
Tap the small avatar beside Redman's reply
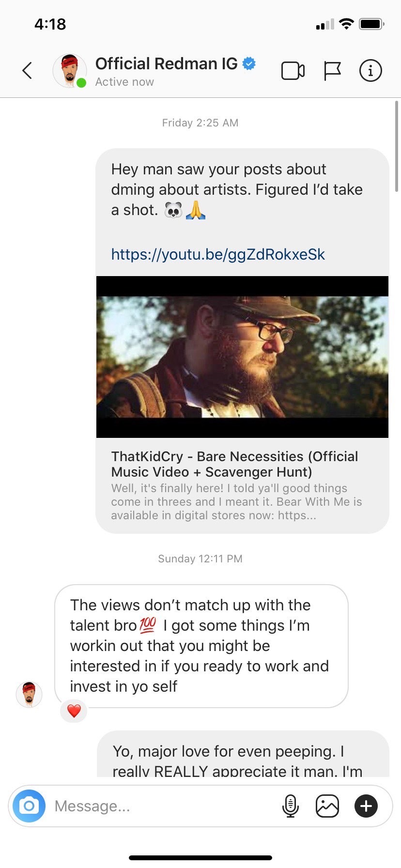[29, 694]
